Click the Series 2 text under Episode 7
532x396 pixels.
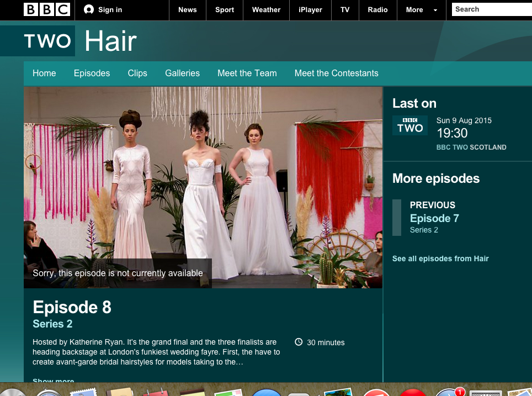(x=424, y=230)
